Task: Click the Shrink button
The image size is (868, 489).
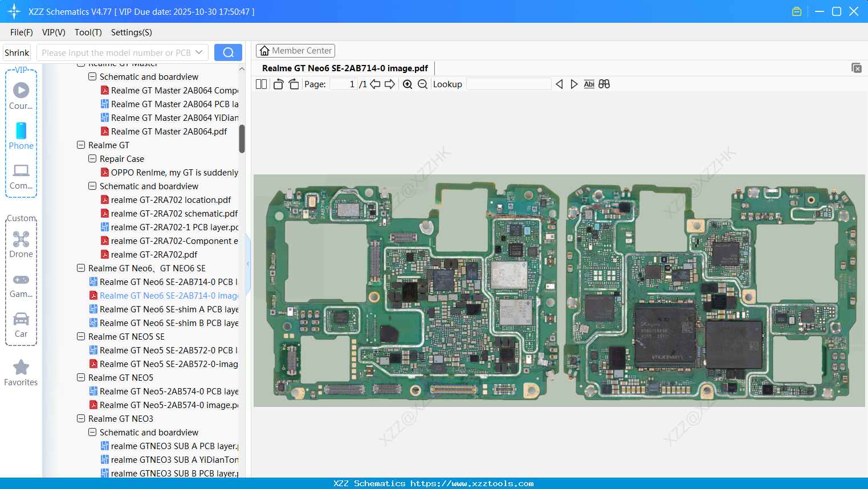Action: pyautogui.click(x=17, y=52)
